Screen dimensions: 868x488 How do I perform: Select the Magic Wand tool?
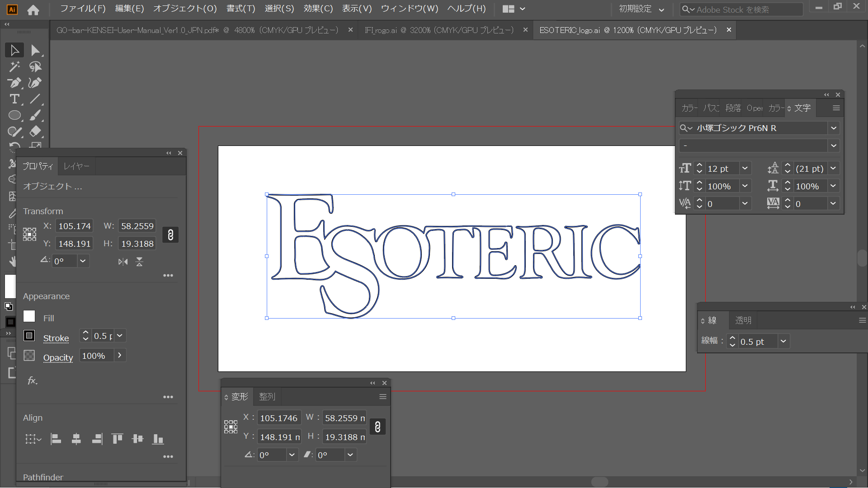(x=14, y=67)
